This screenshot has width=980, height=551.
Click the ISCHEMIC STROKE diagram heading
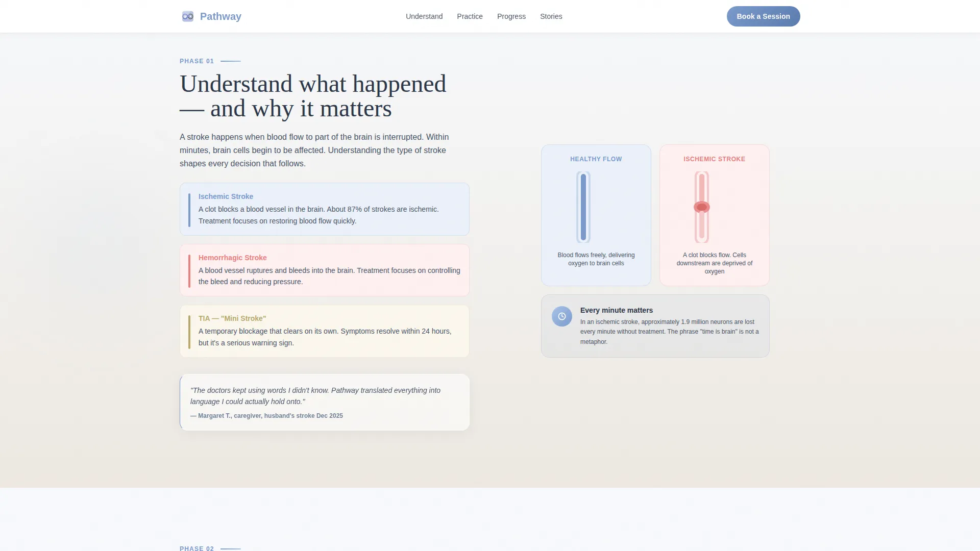[x=715, y=159]
